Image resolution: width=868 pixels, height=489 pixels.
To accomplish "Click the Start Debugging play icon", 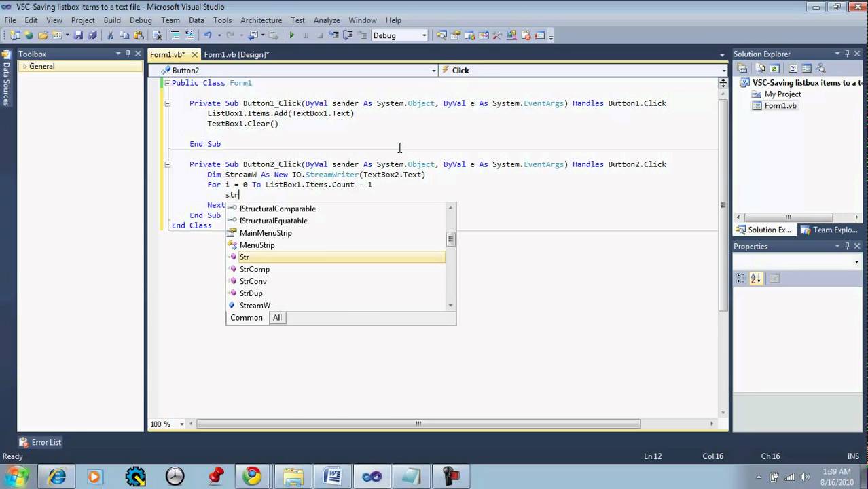I will 292,35.
